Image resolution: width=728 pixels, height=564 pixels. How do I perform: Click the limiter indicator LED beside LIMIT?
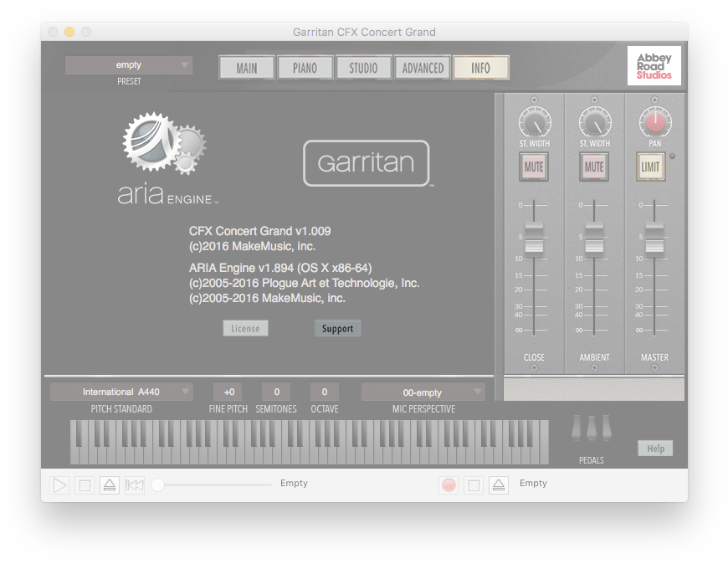point(672,156)
